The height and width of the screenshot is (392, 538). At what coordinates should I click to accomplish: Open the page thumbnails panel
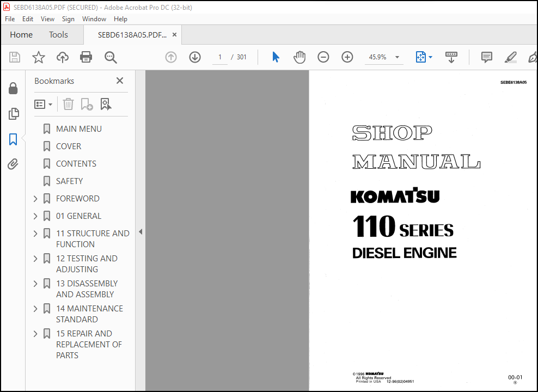click(14, 114)
